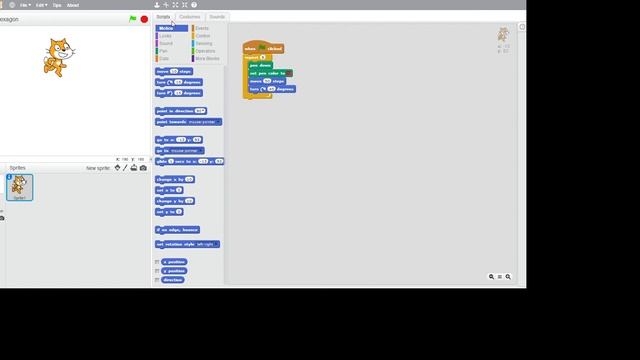Select the Grow sprite tool
This screenshot has height=360, width=640.
click(176, 5)
